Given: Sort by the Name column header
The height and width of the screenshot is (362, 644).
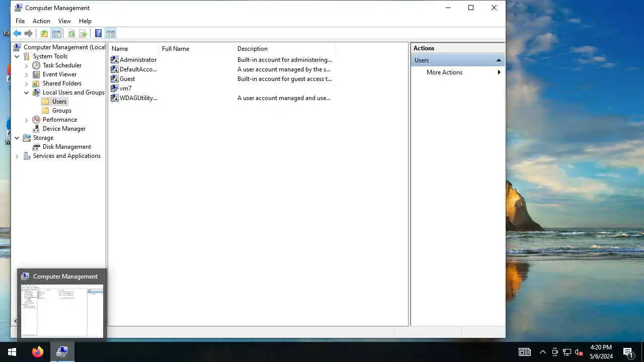Looking at the screenshot, I should click(134, 49).
